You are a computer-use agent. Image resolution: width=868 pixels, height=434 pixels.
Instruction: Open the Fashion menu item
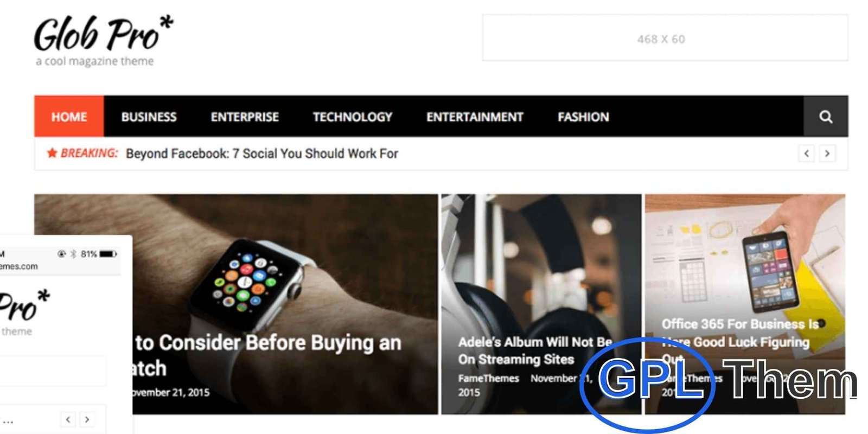pos(583,117)
